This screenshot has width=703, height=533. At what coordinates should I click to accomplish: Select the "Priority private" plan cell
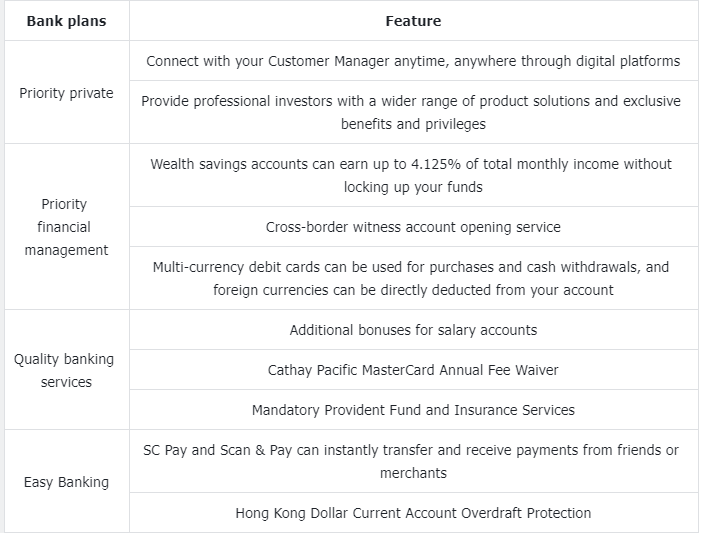click(x=66, y=93)
